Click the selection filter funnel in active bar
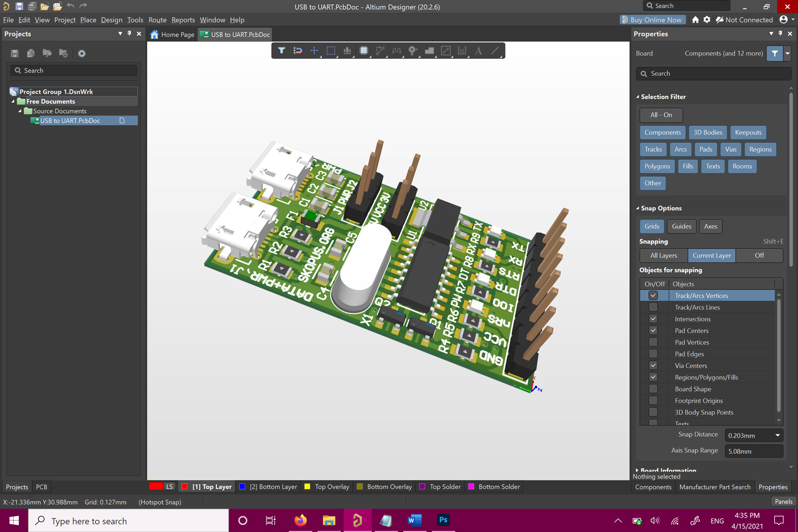798x532 pixels. 281,51
